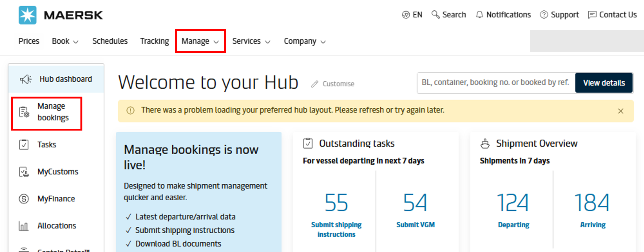Image resolution: width=644 pixels, height=252 pixels.
Task: Open the Submit VGM link
Action: [416, 225]
